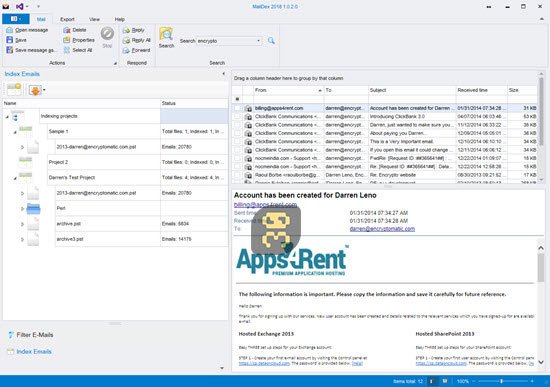
Task: Open the billing@apps4rent.com sender link
Action: 265,205
